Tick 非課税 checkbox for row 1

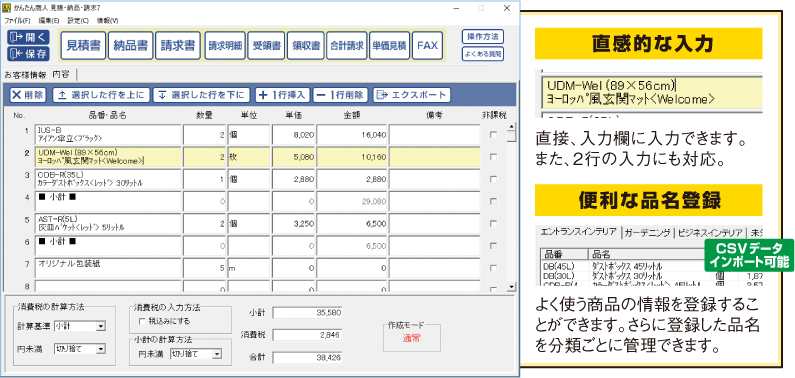pos(493,135)
